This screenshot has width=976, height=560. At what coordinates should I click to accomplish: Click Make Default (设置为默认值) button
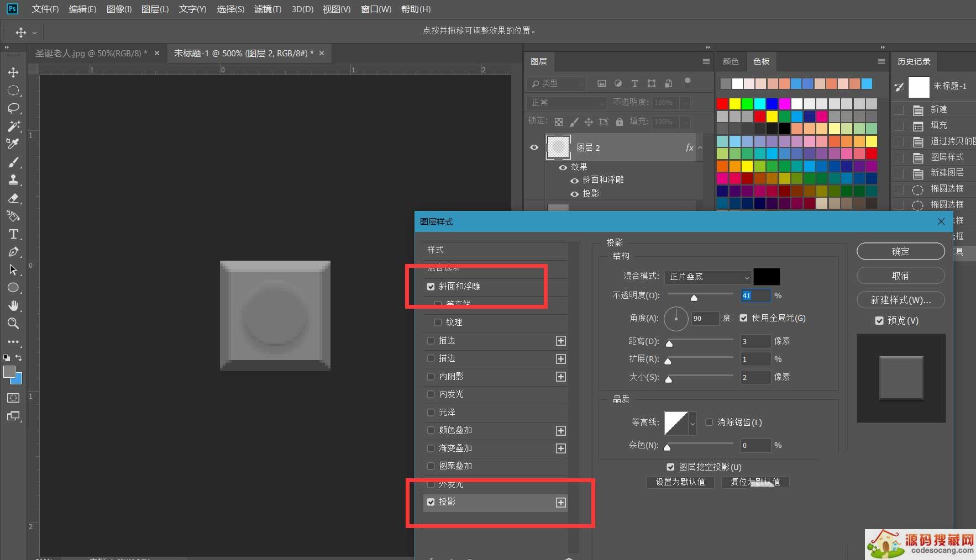(x=680, y=482)
